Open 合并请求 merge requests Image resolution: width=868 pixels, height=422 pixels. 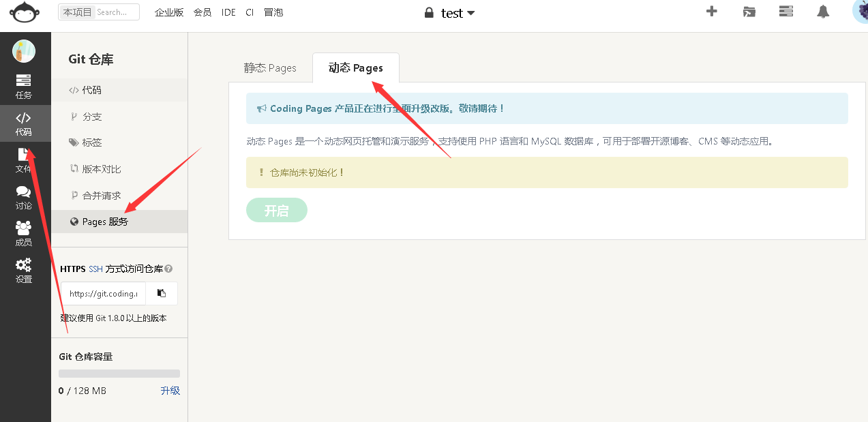[x=119, y=196]
